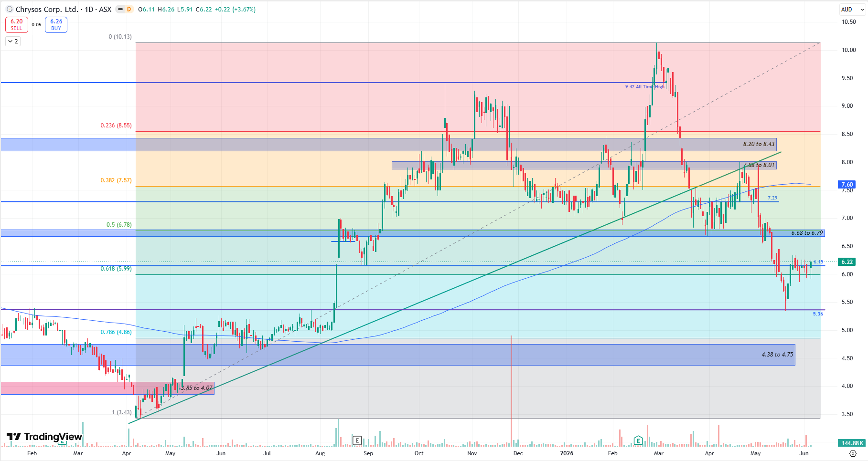The width and height of the screenshot is (868, 461).
Task: Click the Chrysos Corp. Ltd. symbol title
Action: 47,9
